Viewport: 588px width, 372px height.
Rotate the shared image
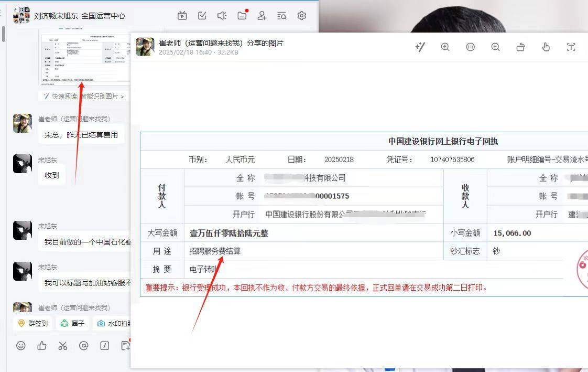[520, 47]
